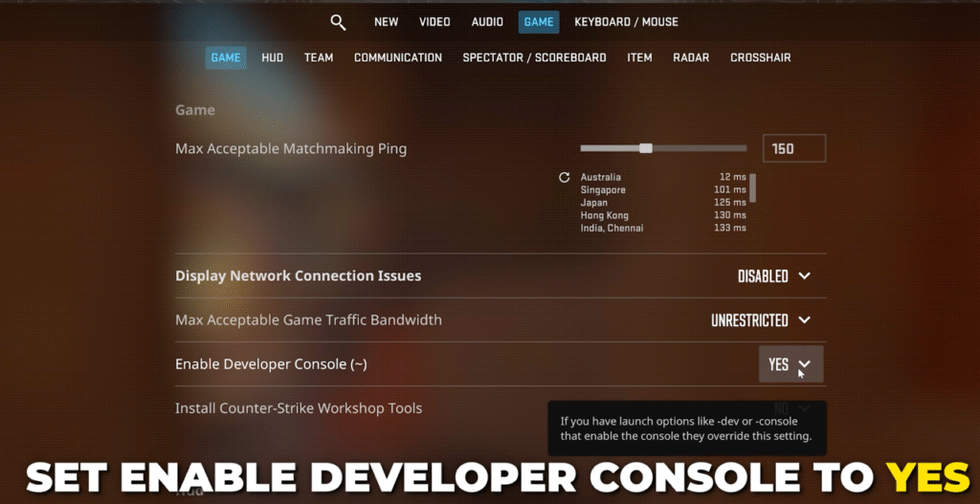This screenshot has height=504, width=980.
Task: Open the RADAR settings section
Action: pos(691,57)
